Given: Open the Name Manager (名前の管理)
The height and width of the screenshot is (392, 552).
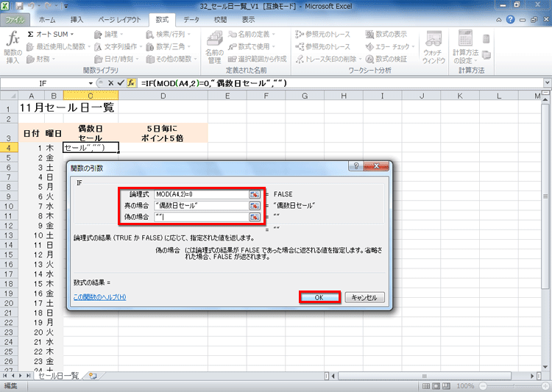Looking at the screenshot, I should click(x=214, y=47).
